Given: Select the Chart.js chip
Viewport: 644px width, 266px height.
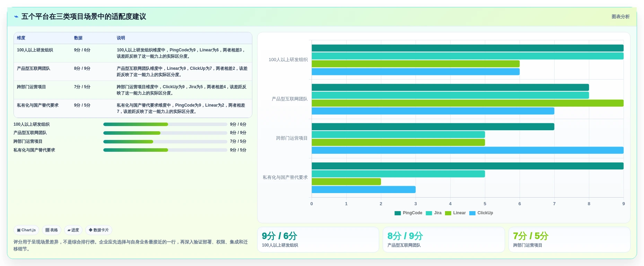Looking at the screenshot, I should coord(26,230).
